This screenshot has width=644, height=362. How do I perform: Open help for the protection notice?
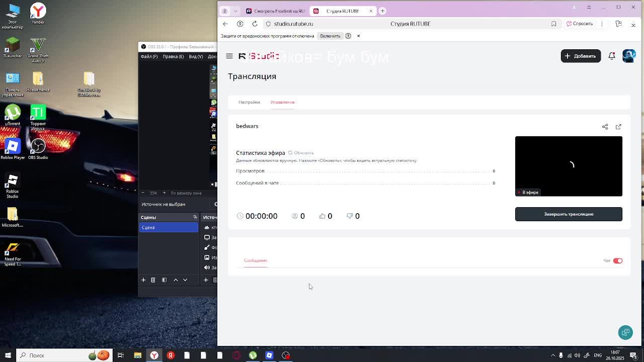[348, 36]
